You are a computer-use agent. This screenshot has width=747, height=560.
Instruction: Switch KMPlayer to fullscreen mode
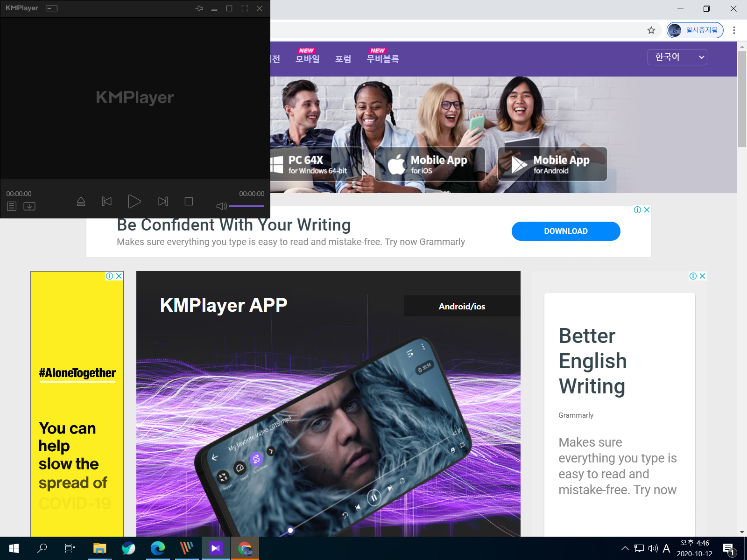point(245,8)
